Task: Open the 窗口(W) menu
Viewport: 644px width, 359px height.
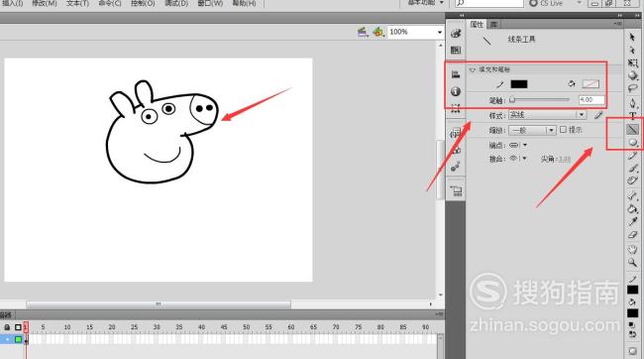Action: coord(210,3)
